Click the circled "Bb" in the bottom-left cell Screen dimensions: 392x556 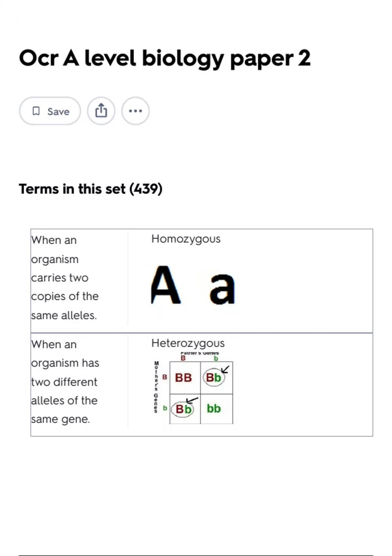[x=183, y=409]
